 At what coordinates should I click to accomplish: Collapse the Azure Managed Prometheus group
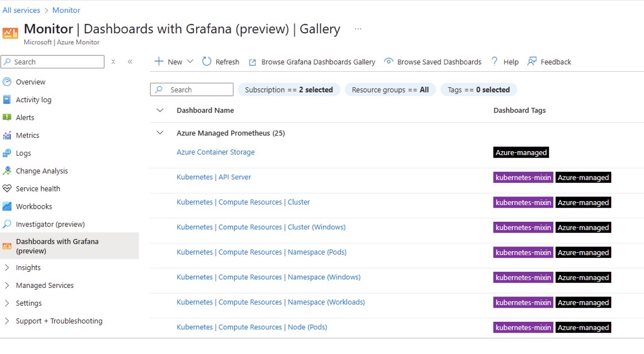coord(160,133)
